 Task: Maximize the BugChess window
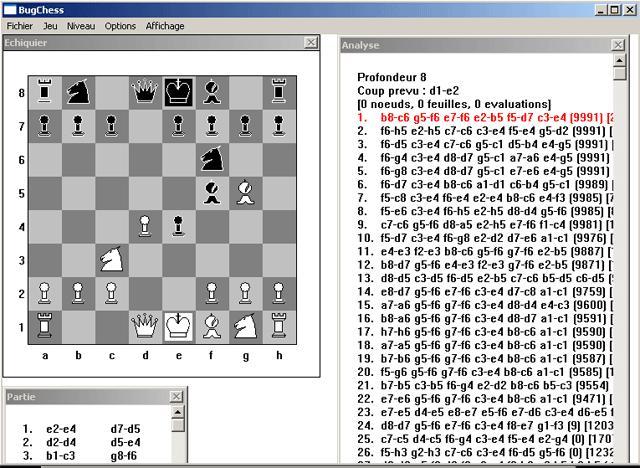point(615,10)
